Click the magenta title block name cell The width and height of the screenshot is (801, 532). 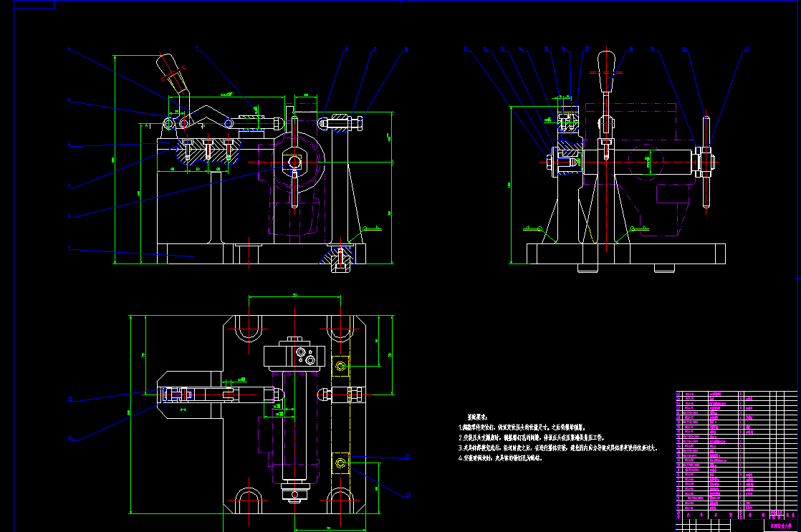(x=780, y=526)
